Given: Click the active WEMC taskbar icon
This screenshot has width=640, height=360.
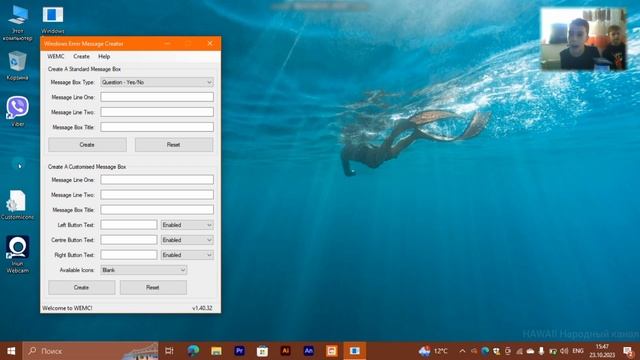Looking at the screenshot, I should 355,351.
